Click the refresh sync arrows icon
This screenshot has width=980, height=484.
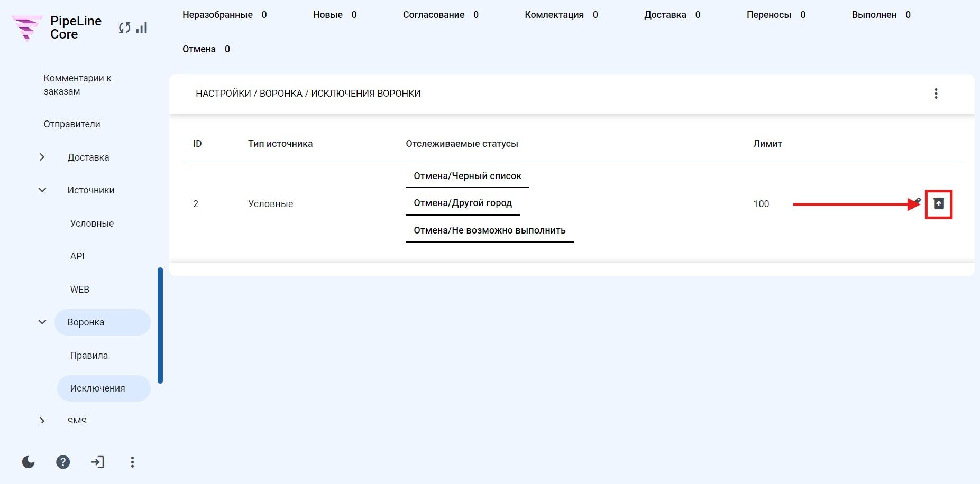click(125, 28)
